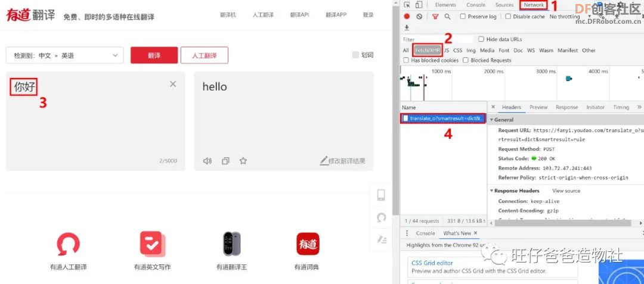Filter requests by Media
This screenshot has height=284, width=644.
487,51
